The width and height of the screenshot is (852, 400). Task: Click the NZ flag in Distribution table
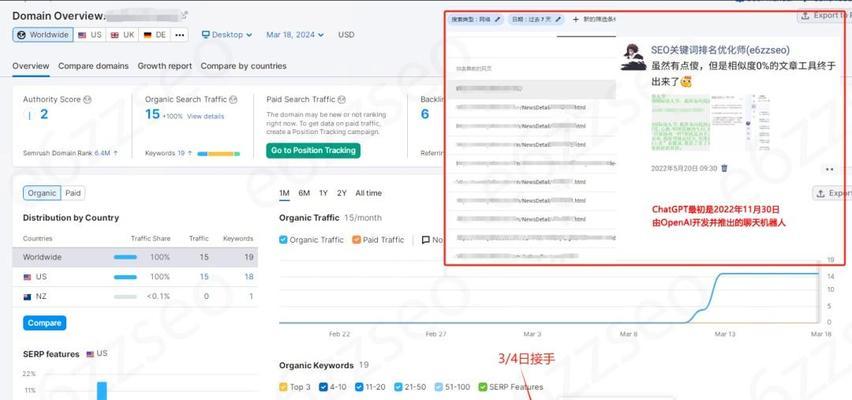[x=27, y=297]
